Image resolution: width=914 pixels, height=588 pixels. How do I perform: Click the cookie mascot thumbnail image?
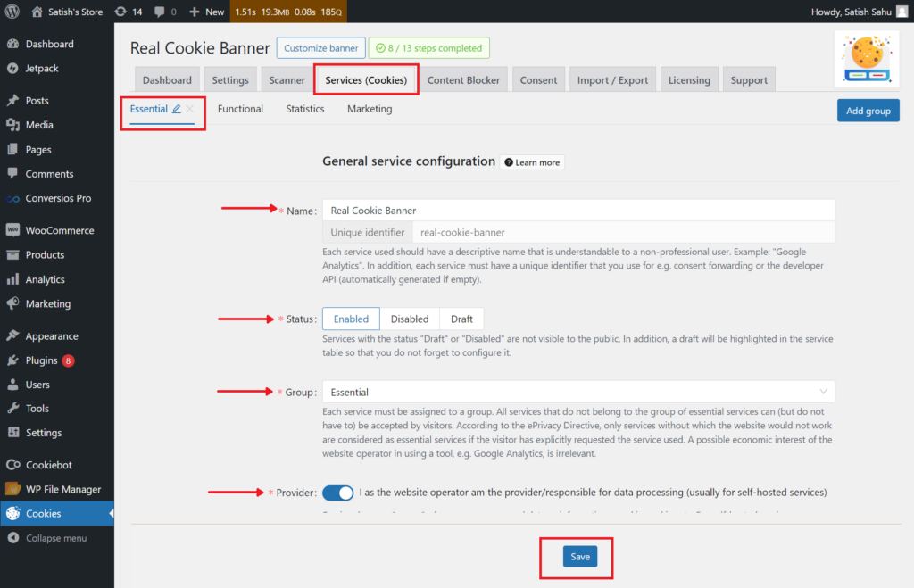[867, 59]
